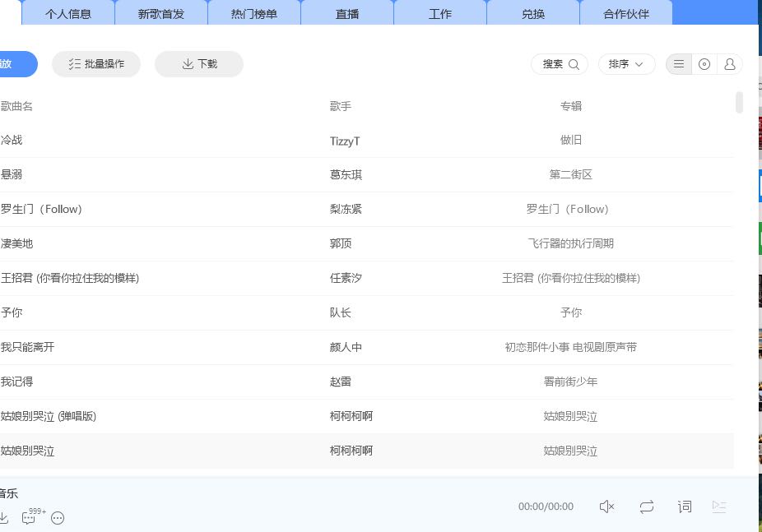Viewport: 762px width, 532px height.
Task: Open album 初恋那件小事 电视剧原声带
Action: [570, 347]
